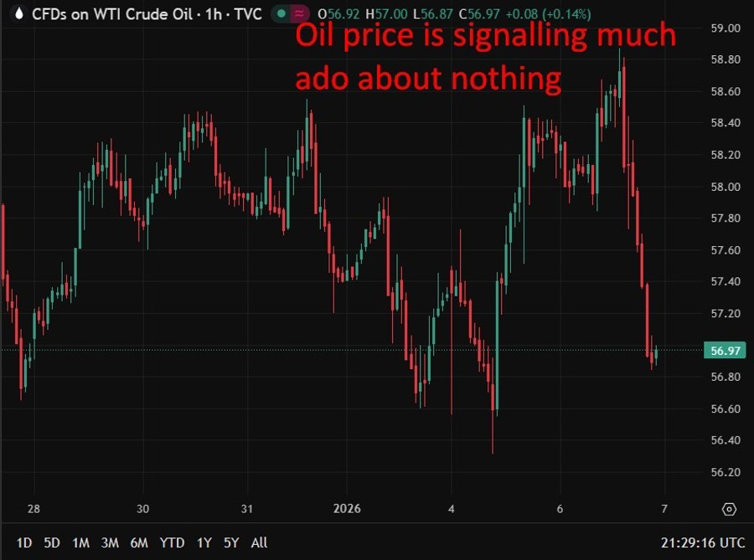Select the 6M range button
The width and height of the screenshot is (754, 560).
[140, 542]
